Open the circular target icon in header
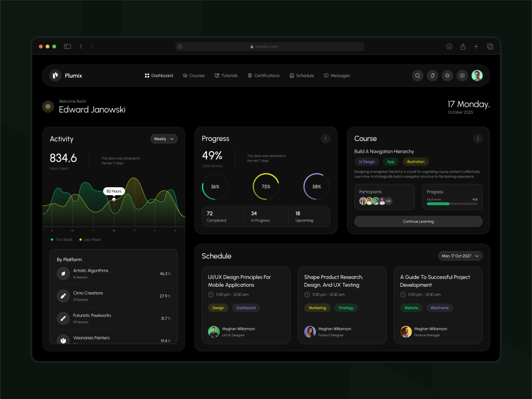The image size is (532, 399). (x=462, y=76)
